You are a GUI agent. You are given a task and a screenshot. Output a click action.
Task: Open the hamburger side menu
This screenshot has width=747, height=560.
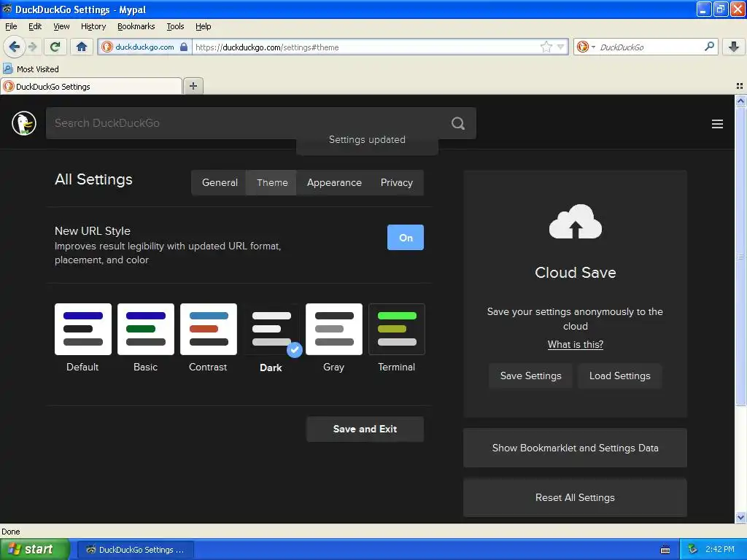pos(717,124)
